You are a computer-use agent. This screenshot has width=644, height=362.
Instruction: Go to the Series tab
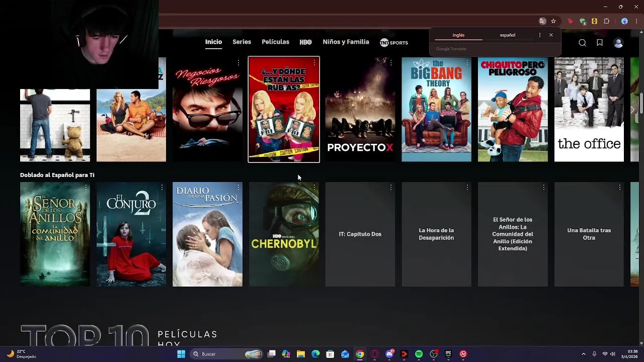pos(242,42)
